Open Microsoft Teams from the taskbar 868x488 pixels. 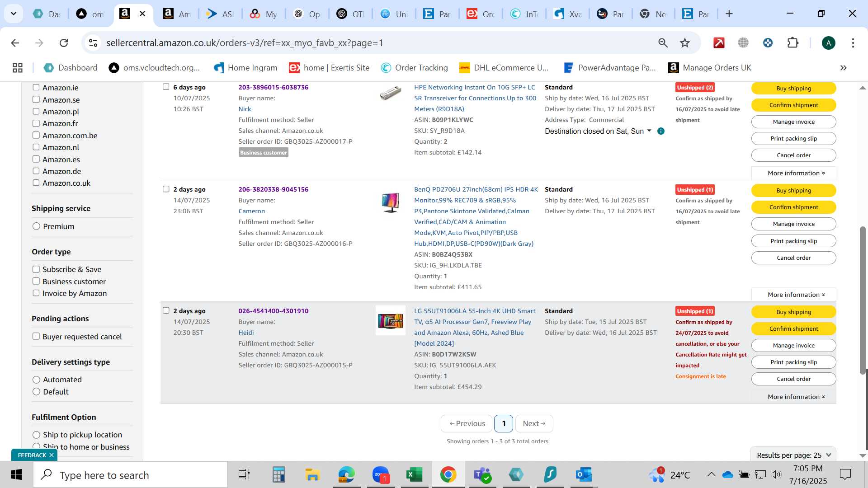pos(482,475)
